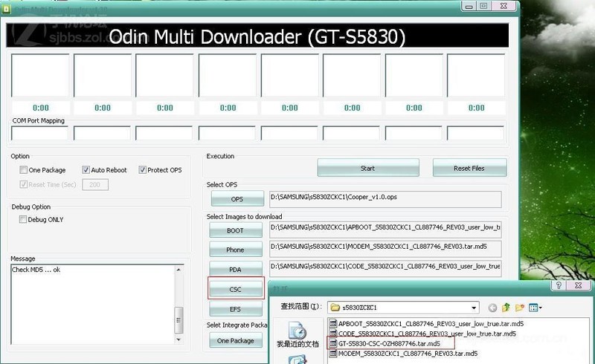Viewport: 595px width, 364px height.
Task: Toggle the Reset Time (Sec) checkbox
Action: [x=24, y=185]
